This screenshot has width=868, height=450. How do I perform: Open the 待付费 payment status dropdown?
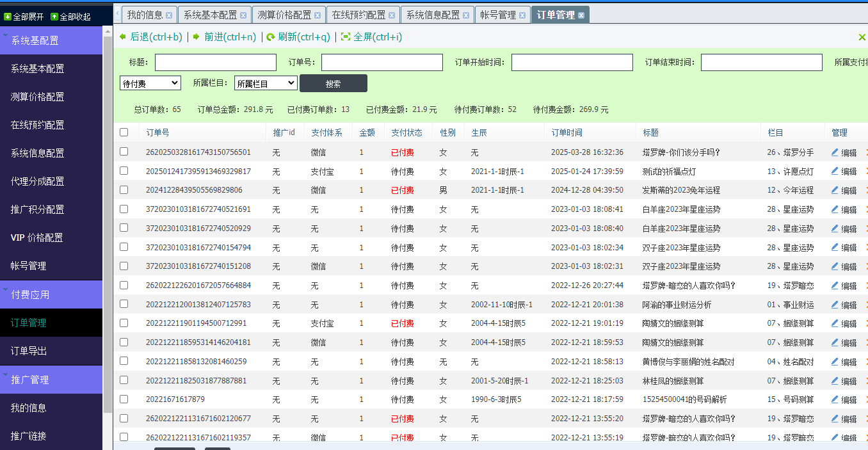click(x=150, y=83)
